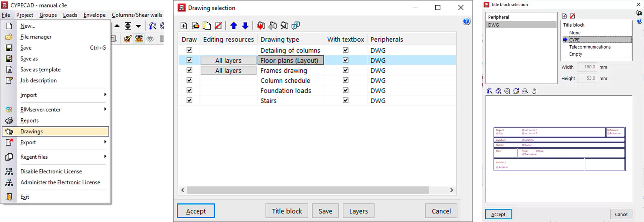
Task: Add a new drawing in Drawing selection
Action: [x=183, y=26]
